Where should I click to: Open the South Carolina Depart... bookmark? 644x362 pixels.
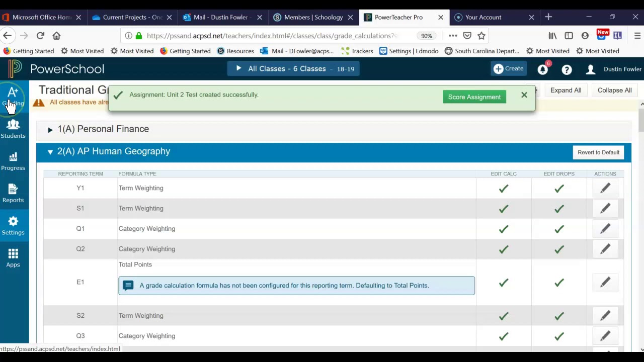[482, 51]
